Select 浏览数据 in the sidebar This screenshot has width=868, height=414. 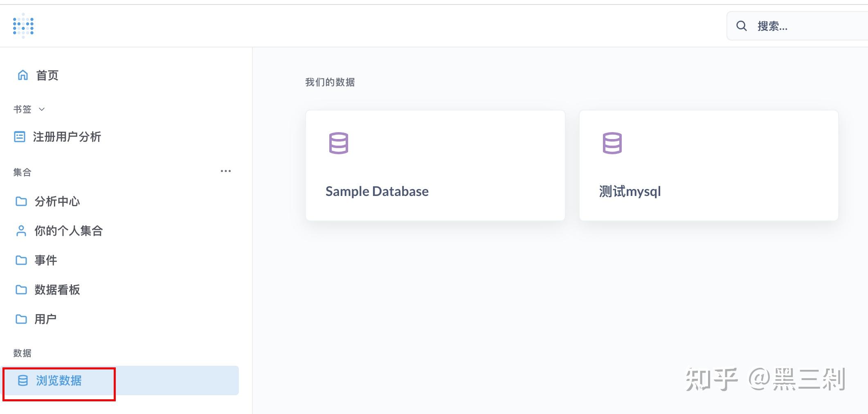pos(58,381)
